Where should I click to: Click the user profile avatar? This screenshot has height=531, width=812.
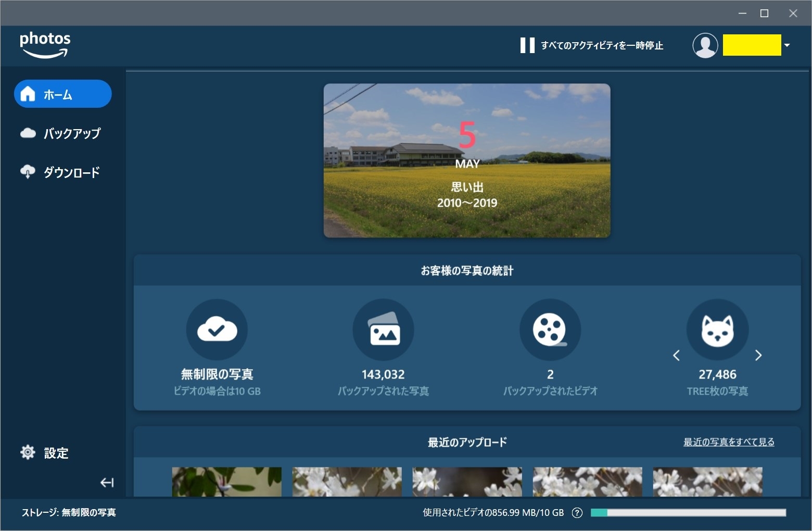705,45
